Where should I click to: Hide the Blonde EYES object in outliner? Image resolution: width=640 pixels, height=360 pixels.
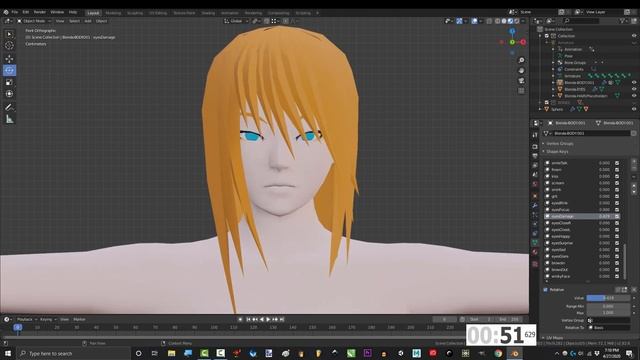(x=634, y=89)
